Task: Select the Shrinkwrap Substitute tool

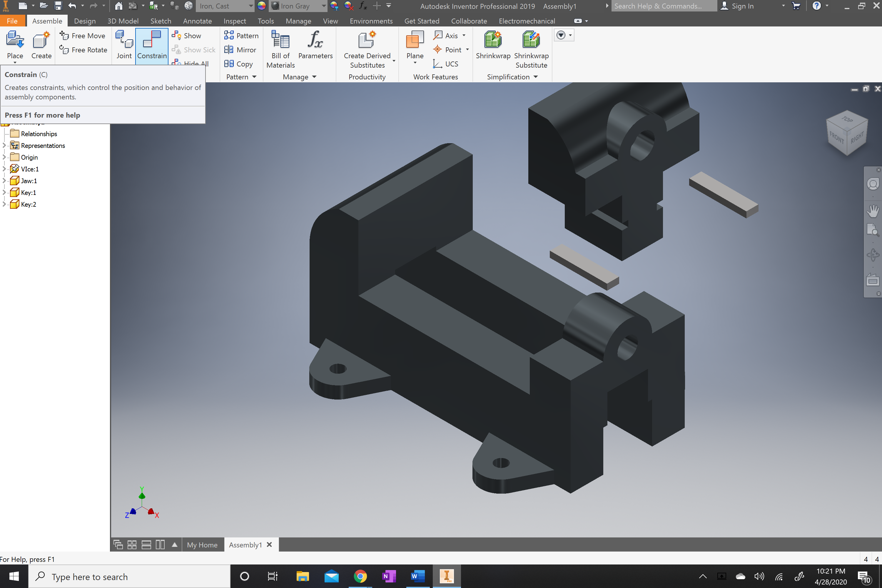Action: point(531,49)
